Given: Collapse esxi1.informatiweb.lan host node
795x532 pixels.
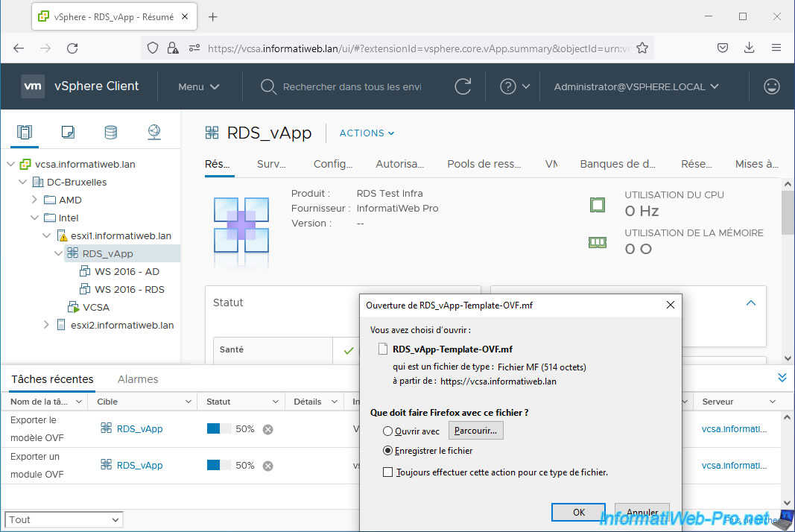Looking at the screenshot, I should [x=47, y=235].
